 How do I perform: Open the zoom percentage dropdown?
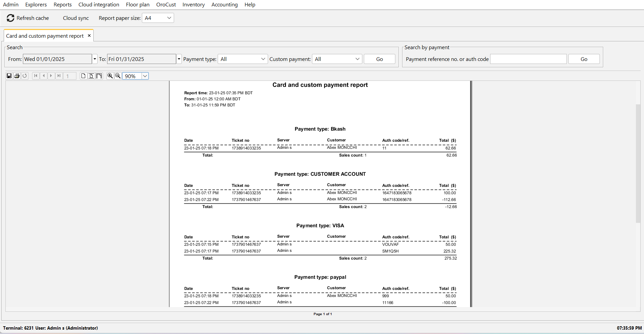pos(145,76)
